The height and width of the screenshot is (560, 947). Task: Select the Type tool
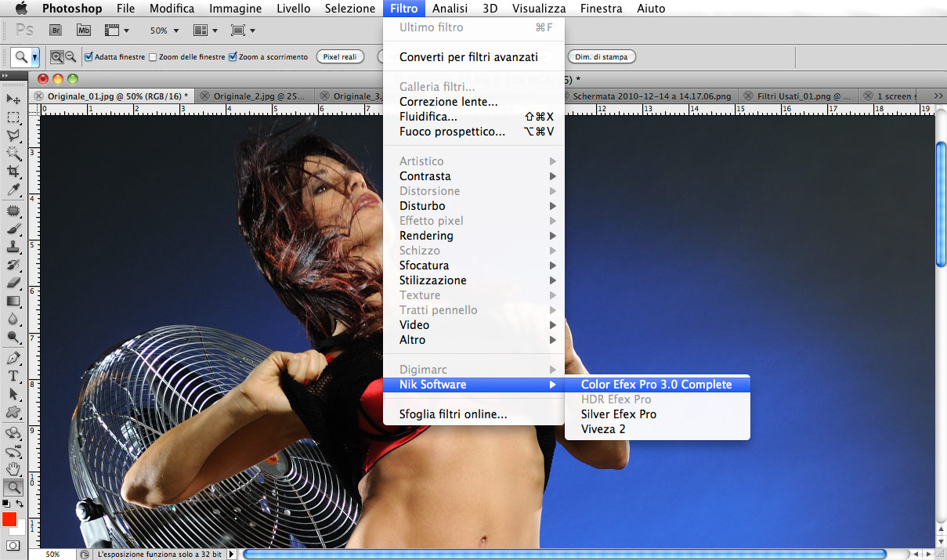(x=13, y=377)
